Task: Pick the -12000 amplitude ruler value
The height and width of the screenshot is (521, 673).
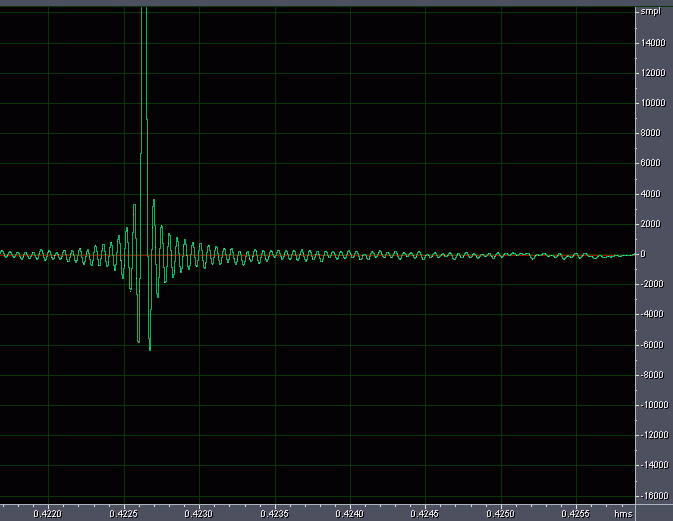Action: pyautogui.click(x=655, y=435)
